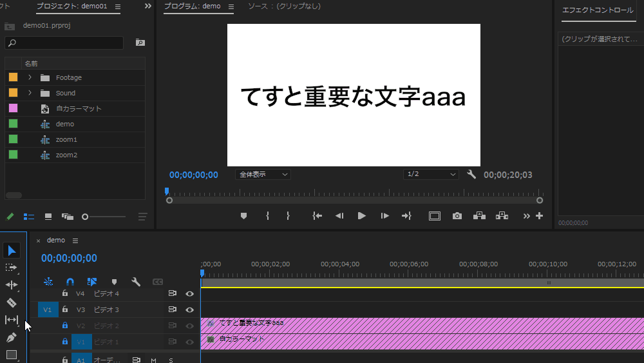Toggle lock on video track V3

click(65, 309)
